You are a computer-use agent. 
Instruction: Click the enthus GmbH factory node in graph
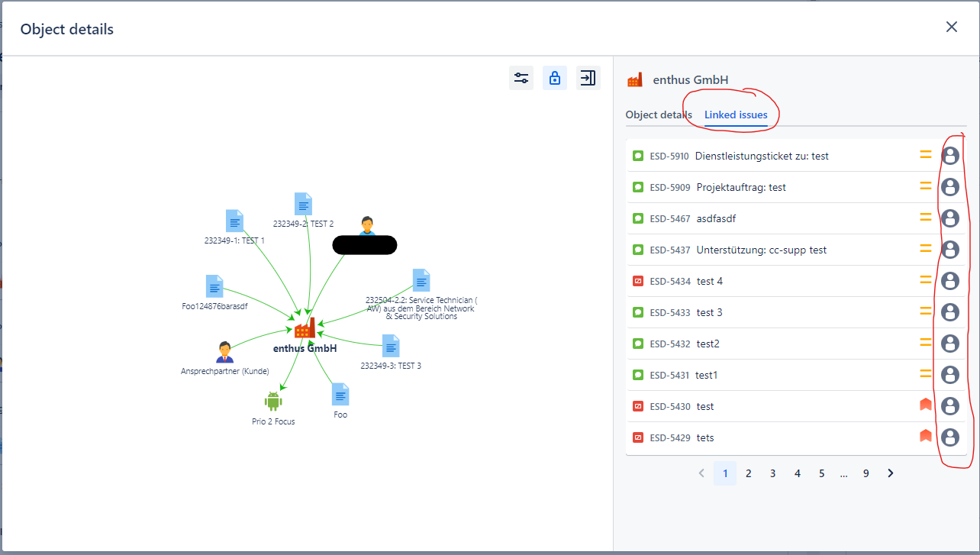tap(305, 328)
